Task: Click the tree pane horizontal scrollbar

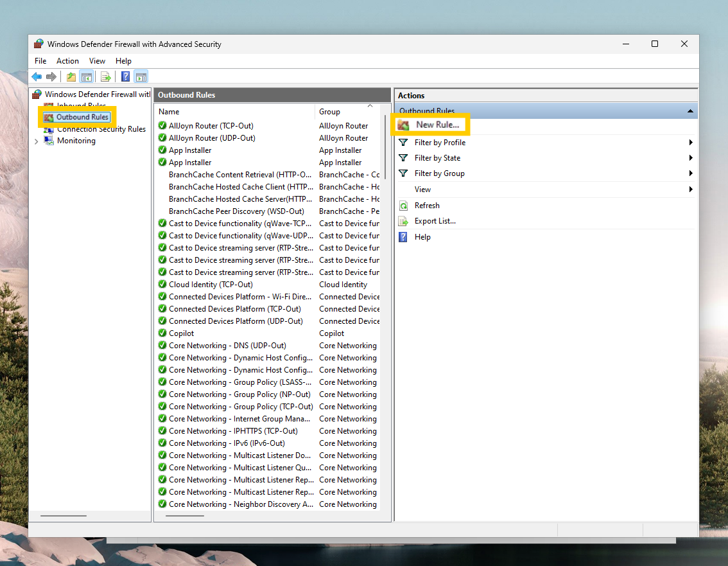Action: tap(63, 516)
